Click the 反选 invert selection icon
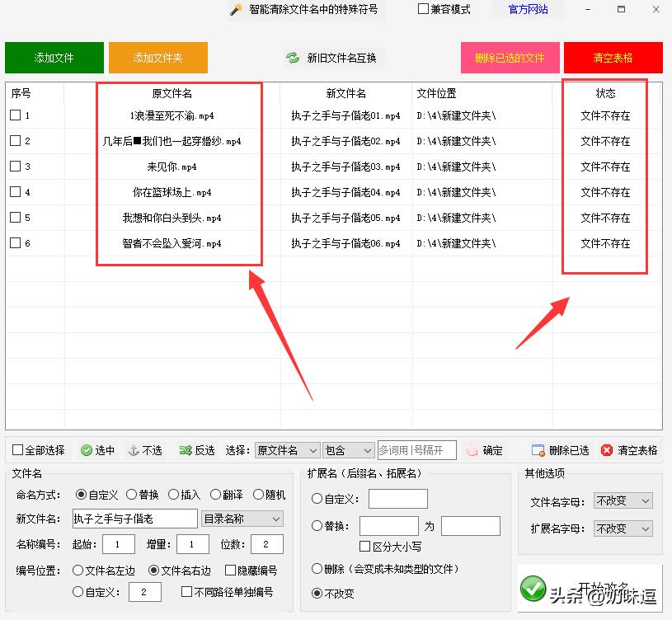The width and height of the screenshot is (672, 620). pos(186,450)
